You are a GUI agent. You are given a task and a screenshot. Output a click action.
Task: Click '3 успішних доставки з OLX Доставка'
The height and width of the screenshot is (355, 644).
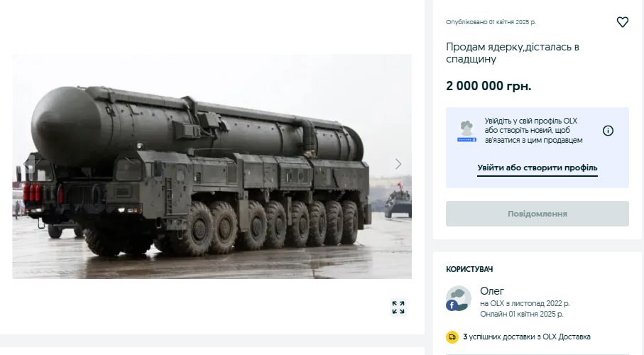527,337
